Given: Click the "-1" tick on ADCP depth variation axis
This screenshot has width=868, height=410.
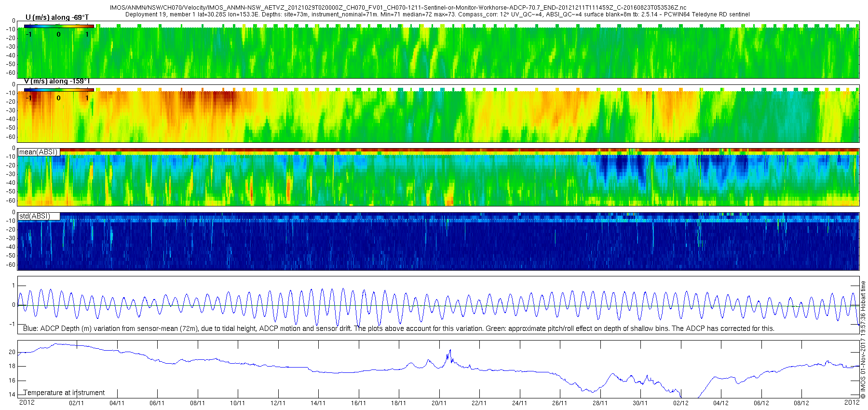Looking at the screenshot, I should 12,324.
